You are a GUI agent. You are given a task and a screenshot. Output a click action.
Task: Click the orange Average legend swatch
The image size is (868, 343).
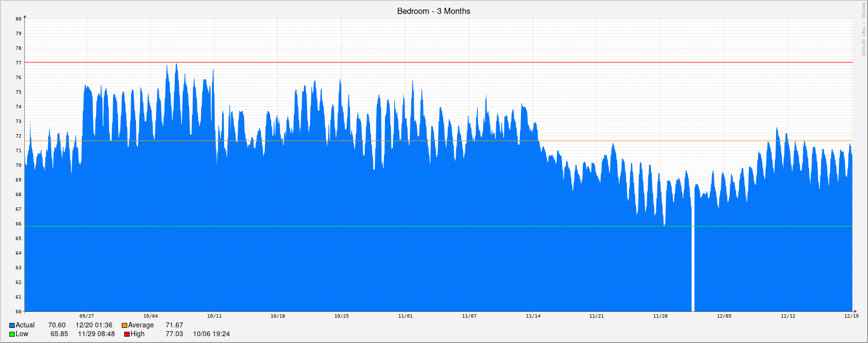coord(124,325)
